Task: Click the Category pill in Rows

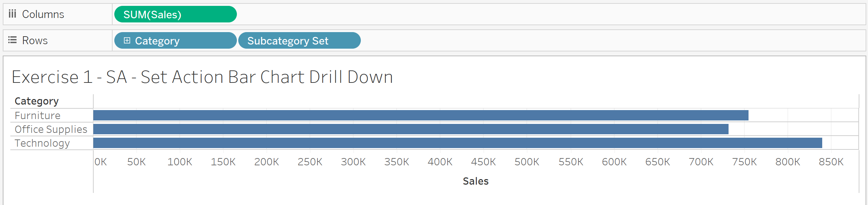Action: 175,40
